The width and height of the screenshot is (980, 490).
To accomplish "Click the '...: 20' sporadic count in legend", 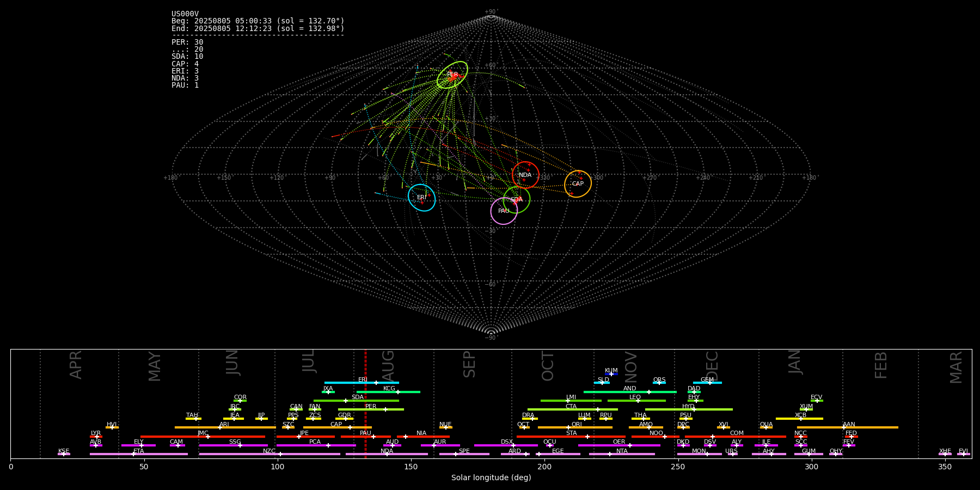I will pos(187,50).
